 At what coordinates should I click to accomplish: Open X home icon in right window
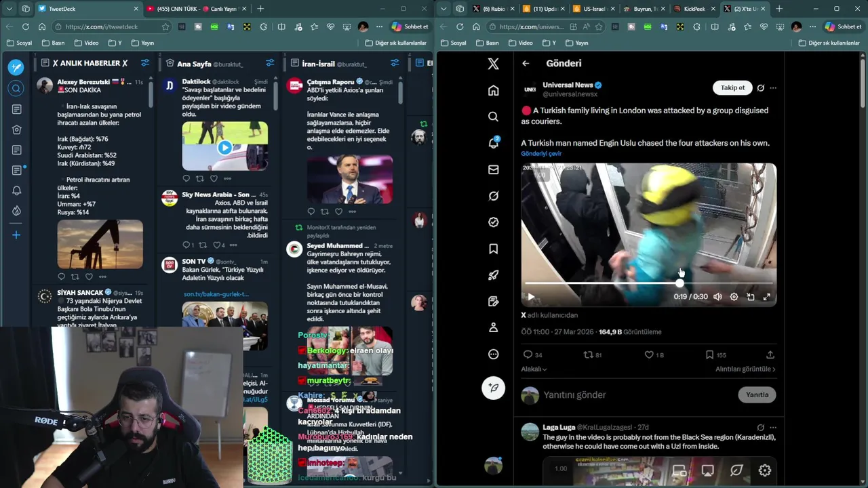click(493, 90)
